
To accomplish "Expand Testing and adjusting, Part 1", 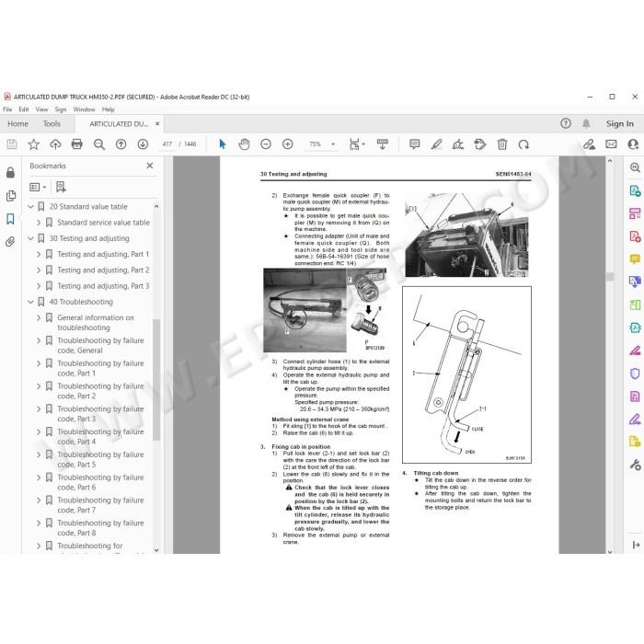I will tap(39, 254).
